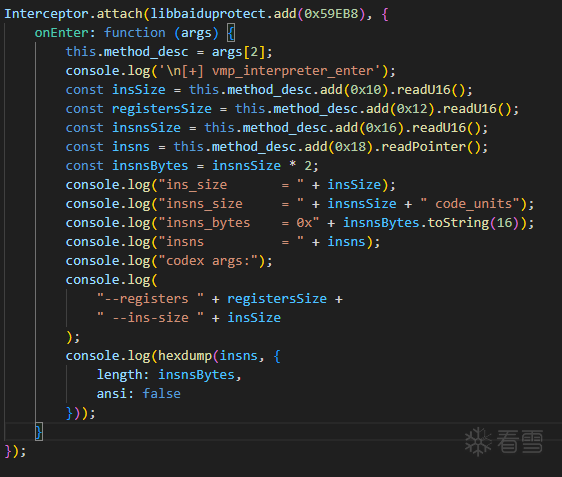Click the " --ins-size " string
Screen dimensions: 562x477
tap(150, 318)
